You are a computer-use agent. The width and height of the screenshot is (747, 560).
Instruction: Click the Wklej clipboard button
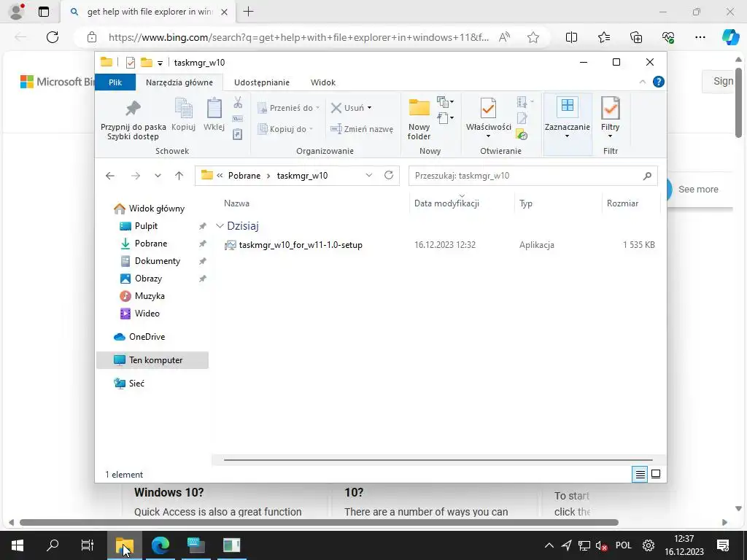coord(214,114)
